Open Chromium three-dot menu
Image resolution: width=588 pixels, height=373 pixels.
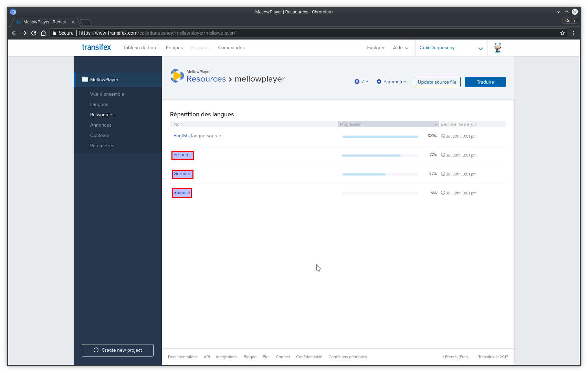pyautogui.click(x=574, y=33)
